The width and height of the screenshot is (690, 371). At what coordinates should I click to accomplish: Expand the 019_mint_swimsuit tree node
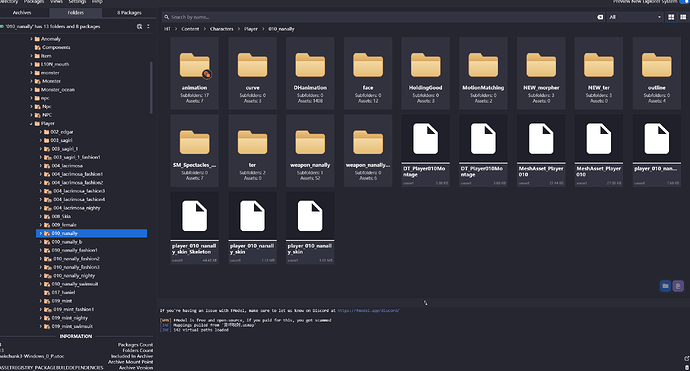(41, 326)
